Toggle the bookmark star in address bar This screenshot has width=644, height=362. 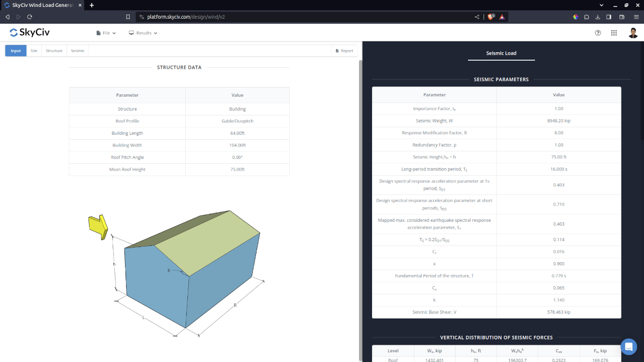point(128,17)
